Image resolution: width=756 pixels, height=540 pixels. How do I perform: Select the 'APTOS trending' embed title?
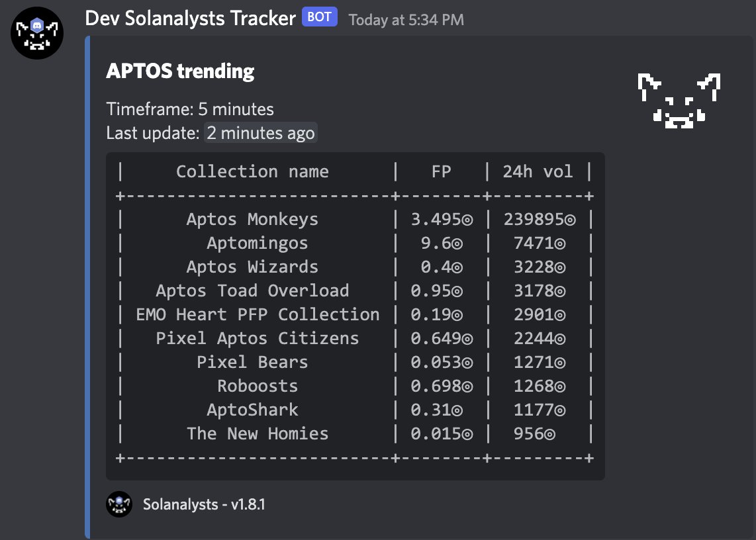coord(180,71)
